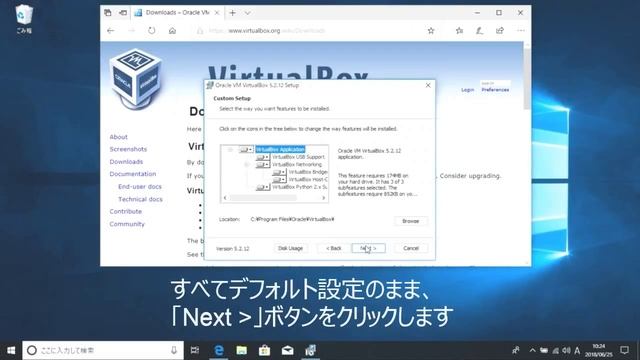Open the Edge favorites hub icon
Viewport: 640px width, 360px height.
459,31
